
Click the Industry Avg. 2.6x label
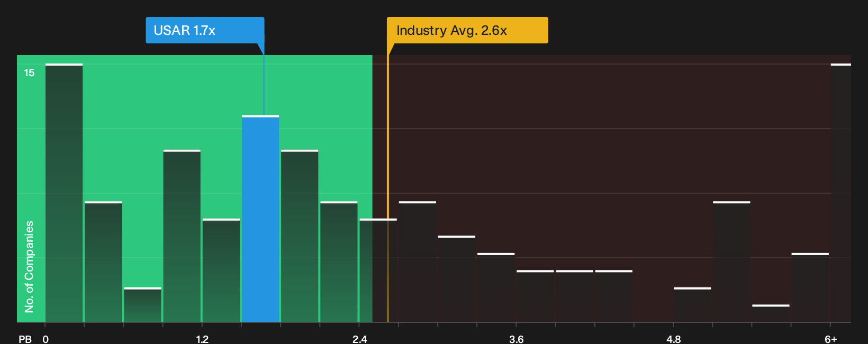[x=467, y=30]
